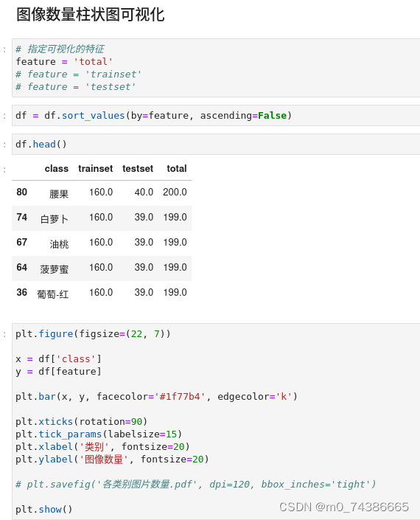The image size is (420, 520).
Task: Focus the df.head() code cell
Action: coord(216,145)
